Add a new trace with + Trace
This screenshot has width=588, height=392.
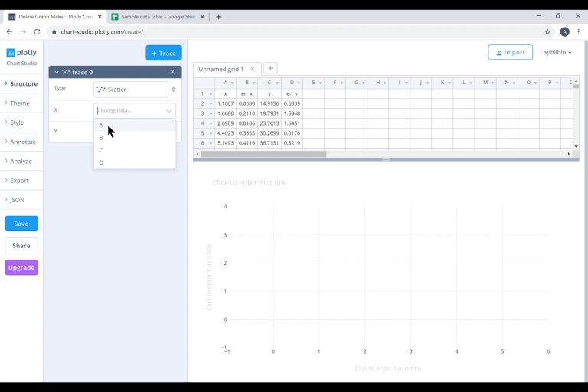click(164, 53)
